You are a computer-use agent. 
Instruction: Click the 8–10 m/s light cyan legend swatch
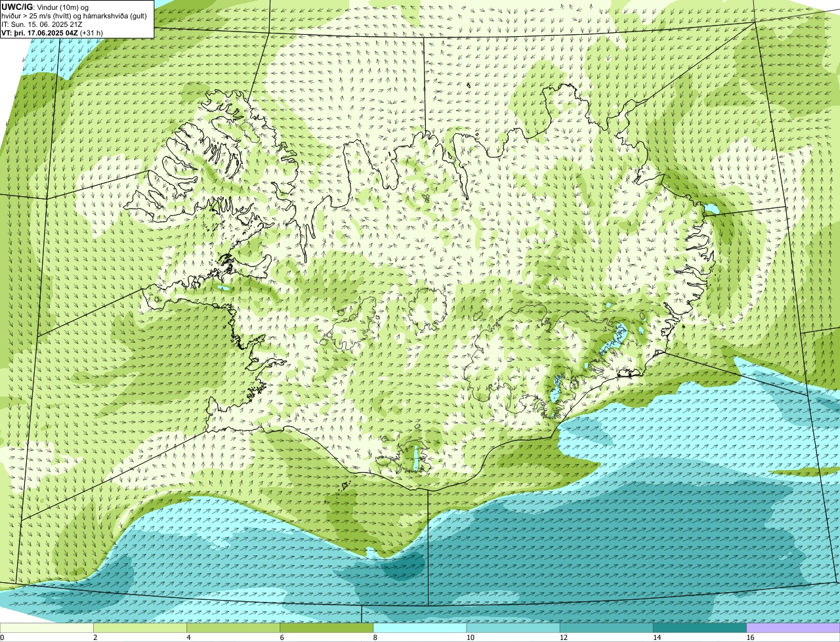(420, 628)
